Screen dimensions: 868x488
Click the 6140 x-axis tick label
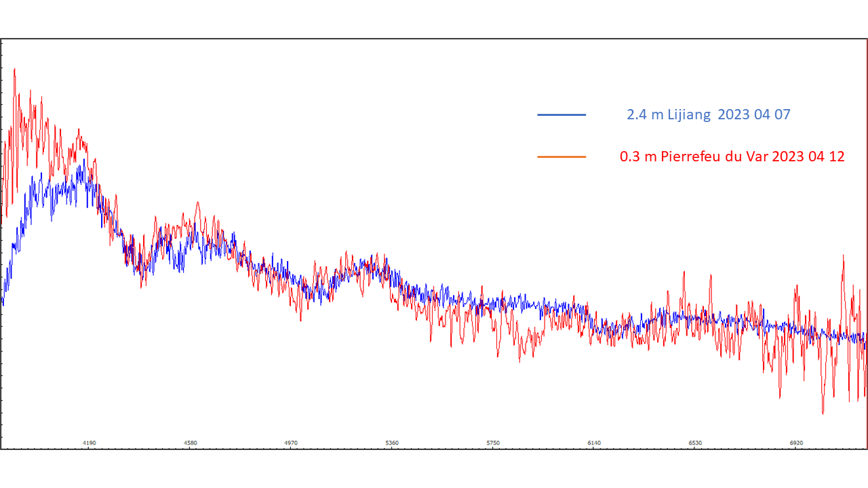[x=594, y=443]
